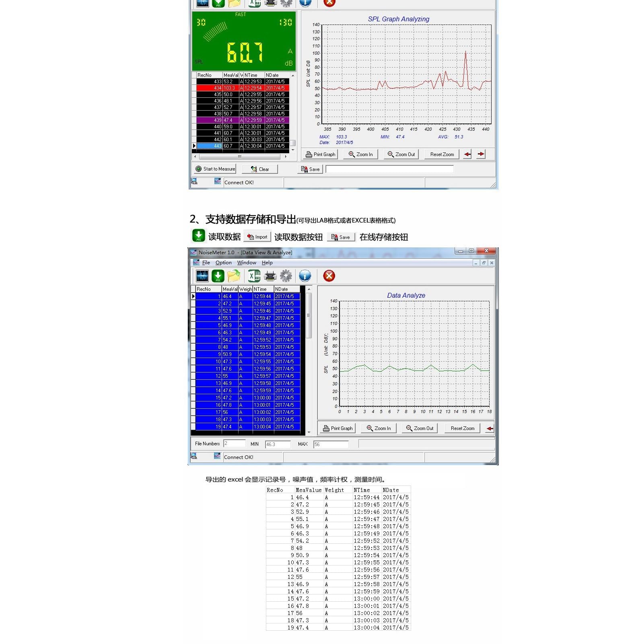644x644 pixels.
Task: Click Reset Zoom under SPL Graph Analyzing chart
Action: pos(442,154)
